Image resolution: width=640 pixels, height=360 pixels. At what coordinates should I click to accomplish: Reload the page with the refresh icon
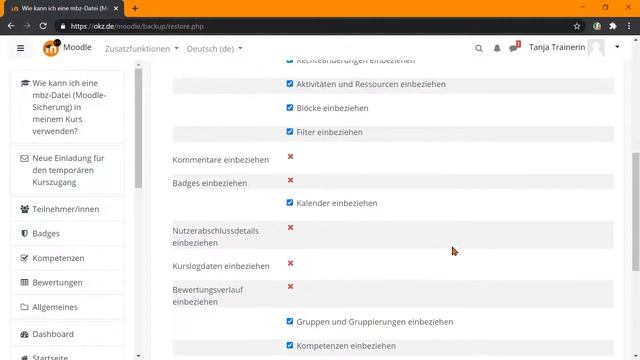tap(43, 26)
